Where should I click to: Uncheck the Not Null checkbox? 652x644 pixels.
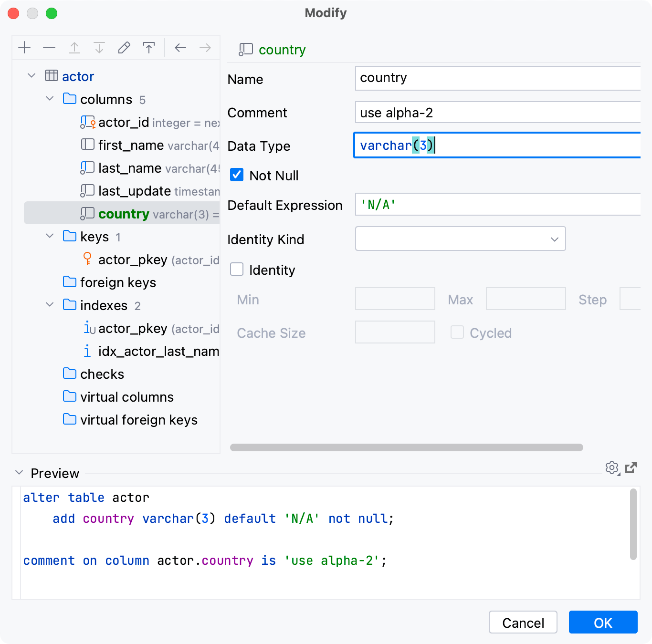coord(237,175)
